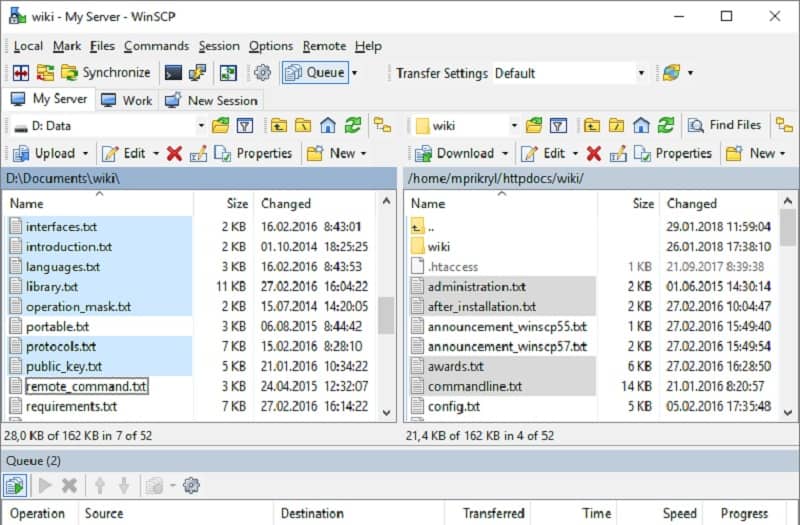Click the Upload button
The height and width of the screenshot is (525, 800).
(44, 154)
